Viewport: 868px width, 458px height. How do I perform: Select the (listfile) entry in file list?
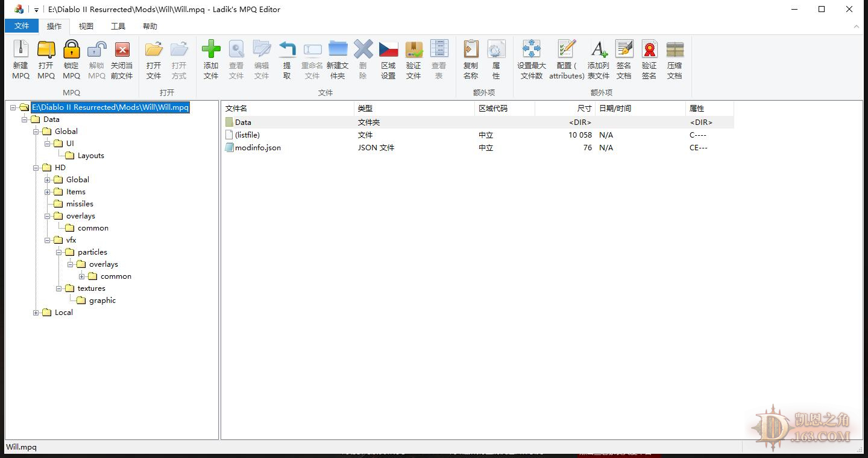247,135
